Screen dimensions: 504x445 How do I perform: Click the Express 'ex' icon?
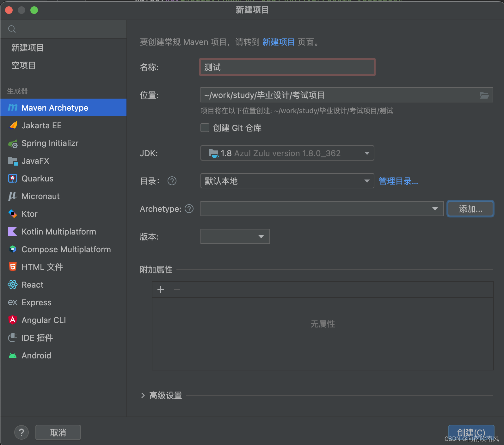point(13,302)
